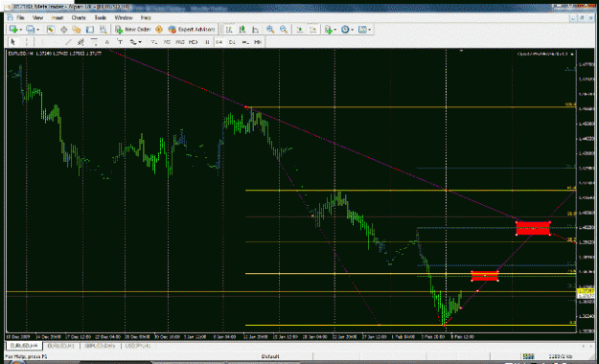
Task: Switch to the M1 timeframe
Action: (x=154, y=41)
